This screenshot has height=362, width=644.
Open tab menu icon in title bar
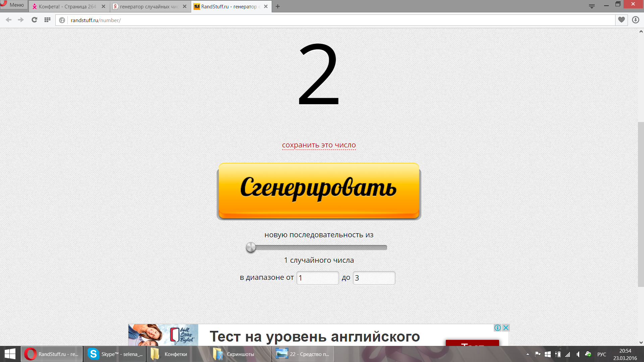click(592, 6)
